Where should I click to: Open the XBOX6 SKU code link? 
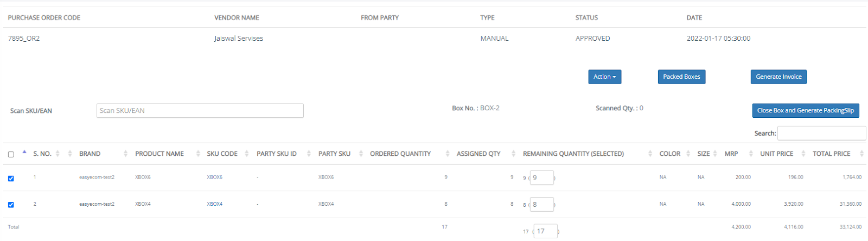[214, 177]
